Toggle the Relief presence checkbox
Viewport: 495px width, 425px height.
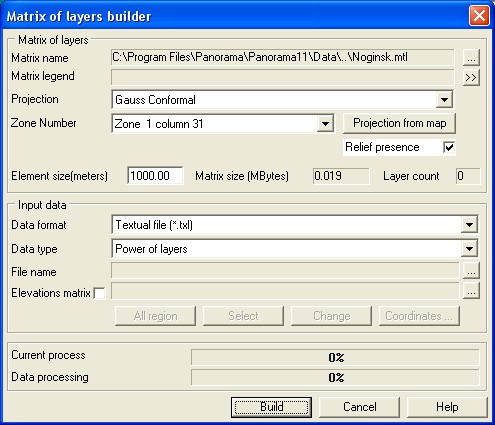click(x=449, y=147)
